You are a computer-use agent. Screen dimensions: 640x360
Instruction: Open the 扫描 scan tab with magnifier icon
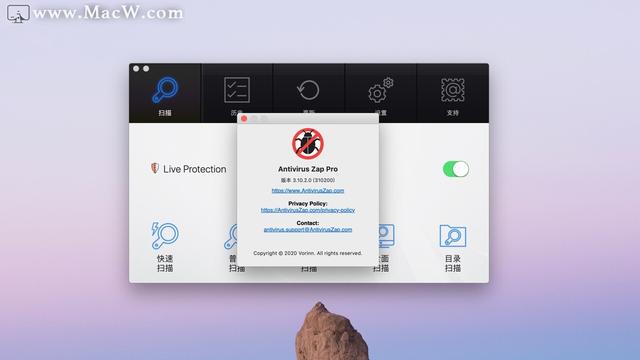point(165,94)
